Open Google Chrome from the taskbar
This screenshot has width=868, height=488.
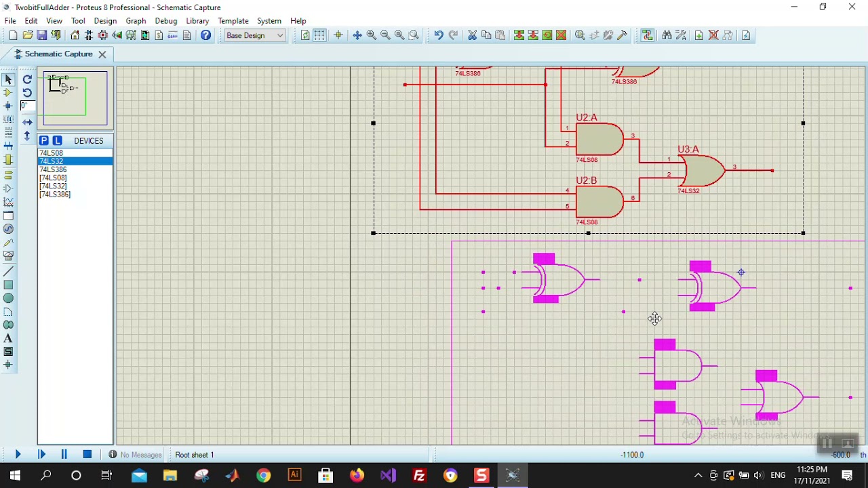tap(263, 476)
